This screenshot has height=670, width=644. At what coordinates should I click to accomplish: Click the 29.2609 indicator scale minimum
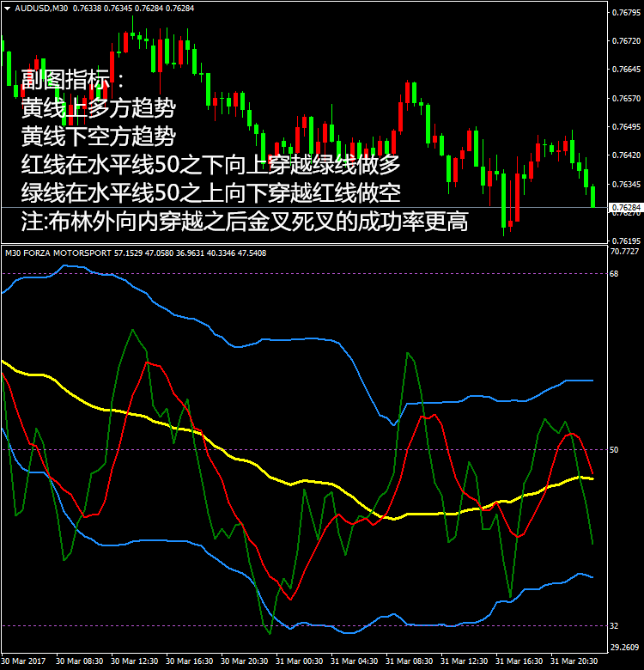624,647
